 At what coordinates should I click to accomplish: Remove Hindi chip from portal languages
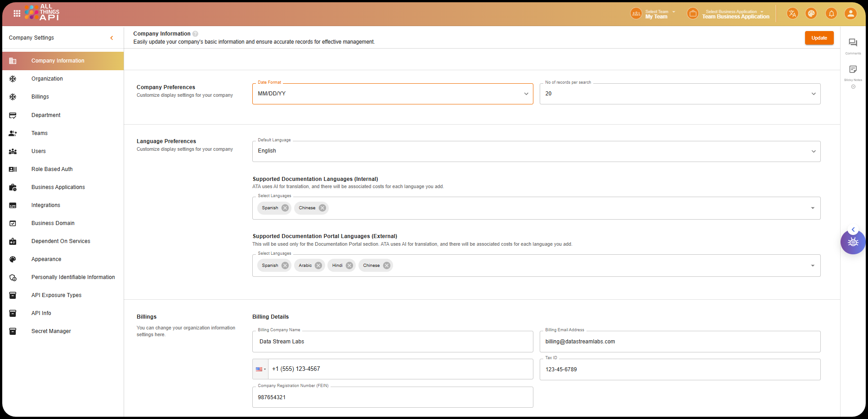coord(349,266)
